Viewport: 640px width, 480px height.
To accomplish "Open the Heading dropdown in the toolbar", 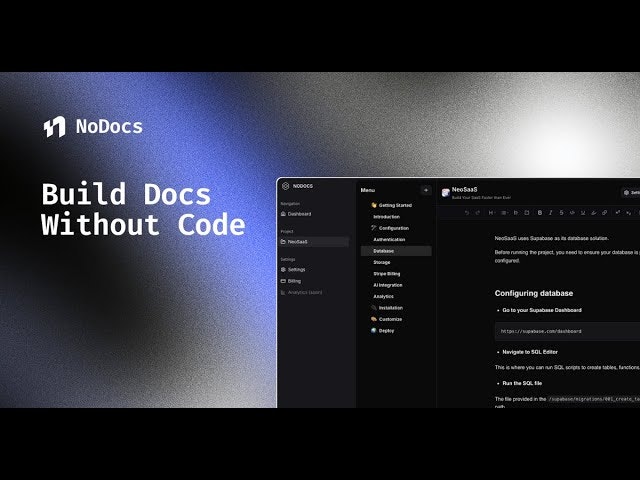I will (x=491, y=213).
